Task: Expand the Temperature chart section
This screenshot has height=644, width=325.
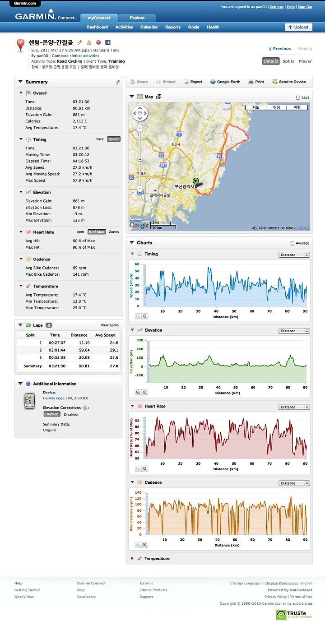Action: tap(132, 558)
